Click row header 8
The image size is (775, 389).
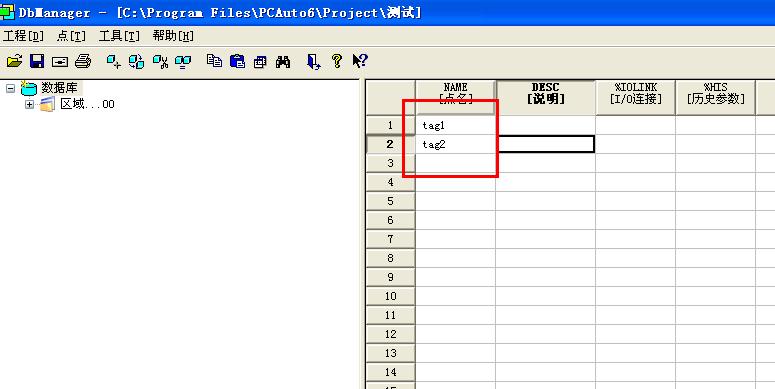click(390, 258)
